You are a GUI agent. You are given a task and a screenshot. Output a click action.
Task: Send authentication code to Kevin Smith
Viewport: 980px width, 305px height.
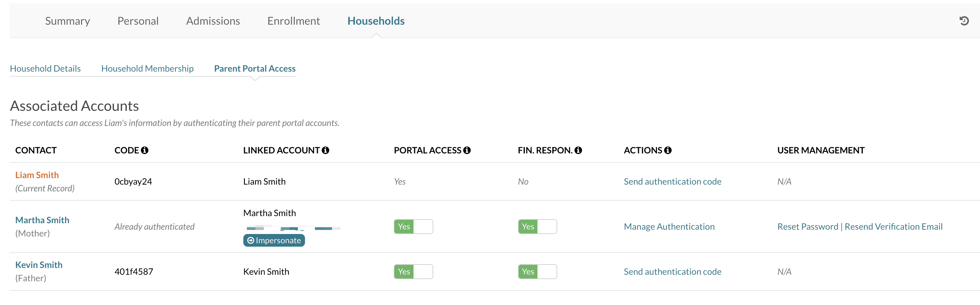pos(672,271)
